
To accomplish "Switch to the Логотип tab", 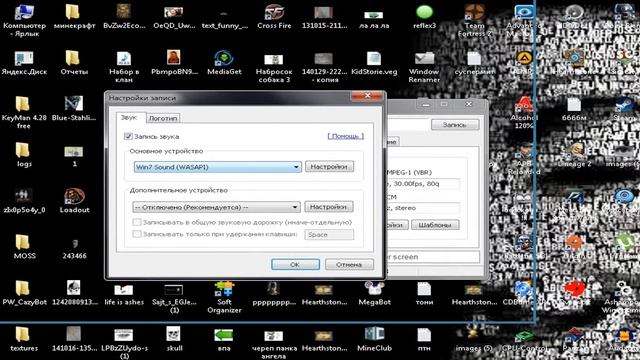I will click(163, 118).
